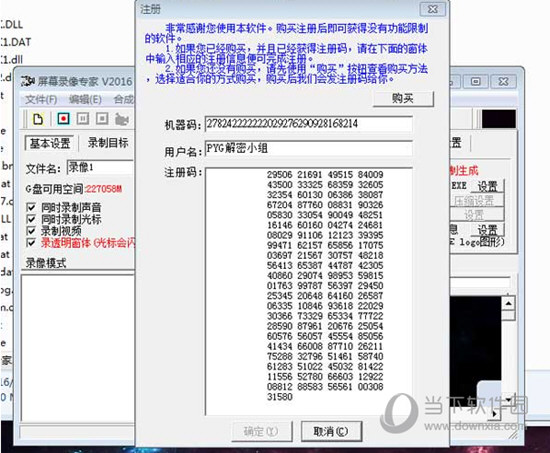The image size is (550, 453).
Task: Click code row 67204 87760 08831 90326
Action: tap(325, 205)
